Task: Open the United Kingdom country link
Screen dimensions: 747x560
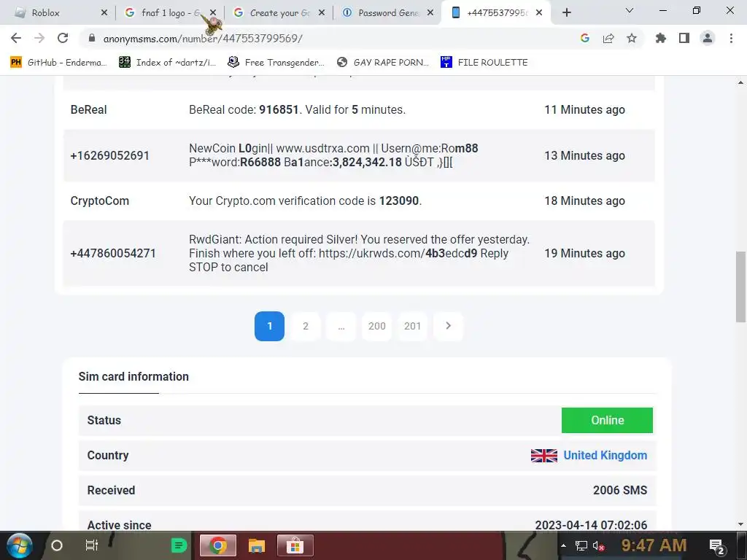Action: point(605,455)
